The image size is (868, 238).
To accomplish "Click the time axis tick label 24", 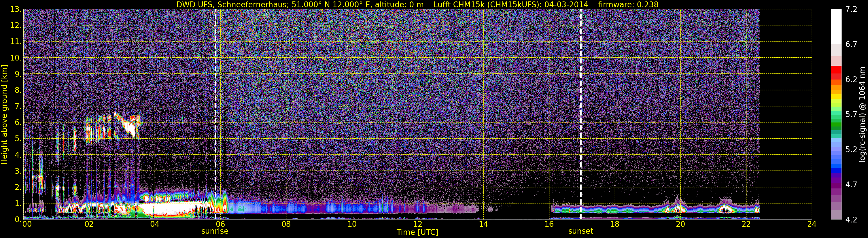I will tap(812, 224).
